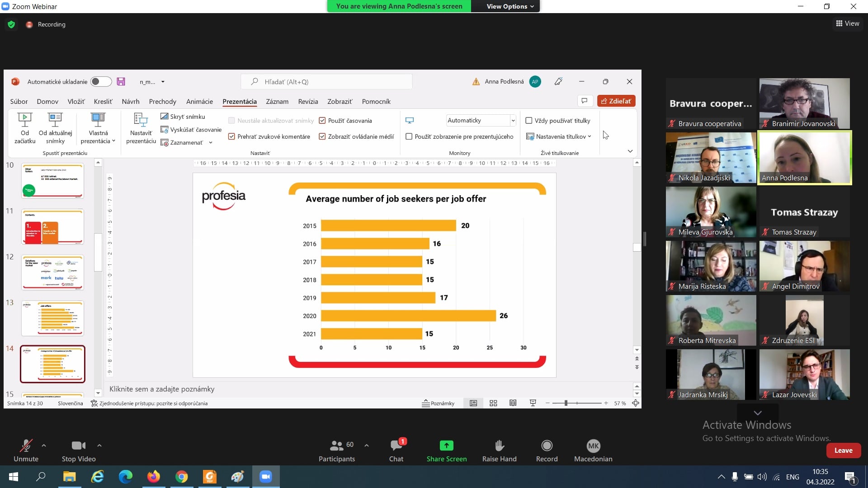Switch to the Domov tab
This screenshot has width=868, height=488.
coord(47,102)
